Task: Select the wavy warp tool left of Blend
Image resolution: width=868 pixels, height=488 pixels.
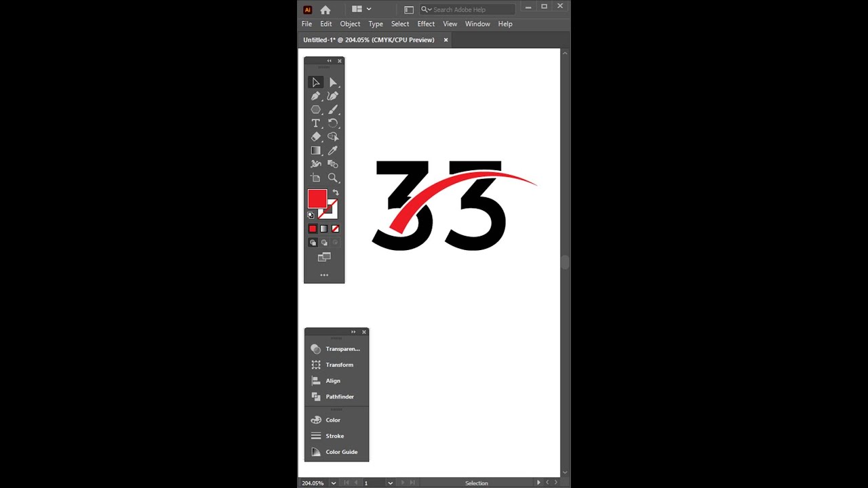Action: [316, 164]
